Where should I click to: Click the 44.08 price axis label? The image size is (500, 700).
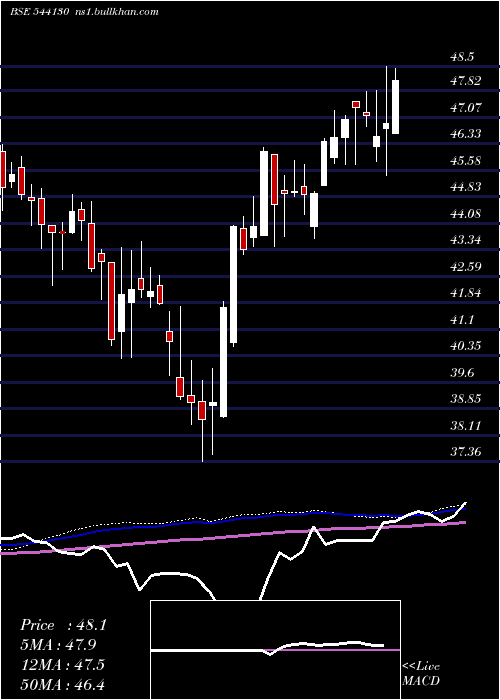466,213
